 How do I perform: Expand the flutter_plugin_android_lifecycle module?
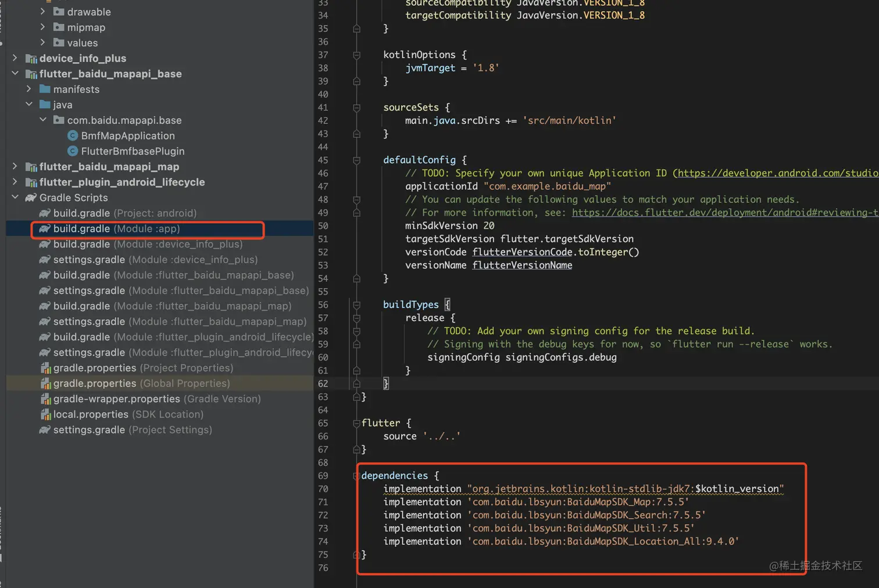[15, 182]
